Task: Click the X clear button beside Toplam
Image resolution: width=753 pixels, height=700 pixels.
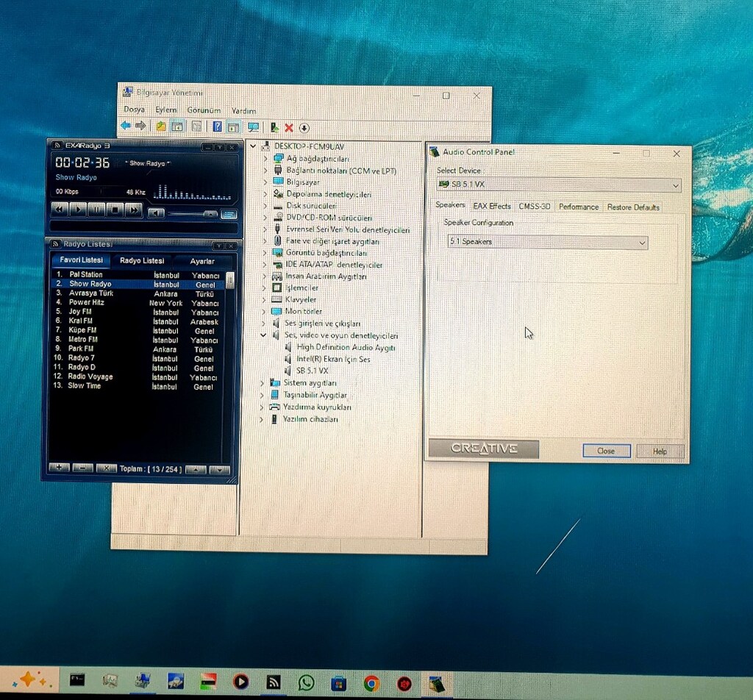Action: coord(106,468)
